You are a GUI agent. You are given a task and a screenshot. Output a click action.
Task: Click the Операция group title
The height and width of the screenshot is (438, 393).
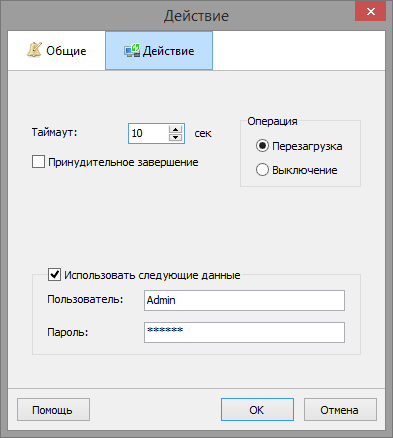coord(272,121)
